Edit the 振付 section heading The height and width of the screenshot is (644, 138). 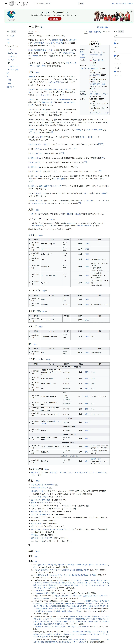click(37, 481)
